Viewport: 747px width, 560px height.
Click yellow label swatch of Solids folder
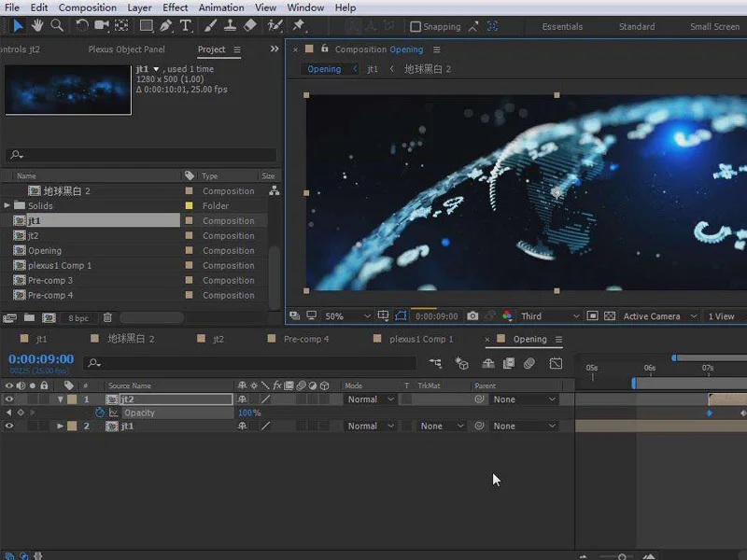pyautogui.click(x=190, y=205)
